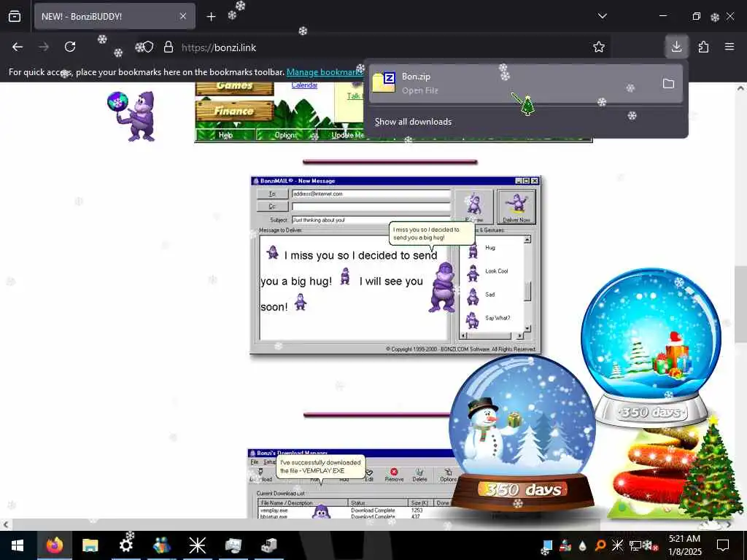Click Firefox in the taskbar

tap(54, 545)
